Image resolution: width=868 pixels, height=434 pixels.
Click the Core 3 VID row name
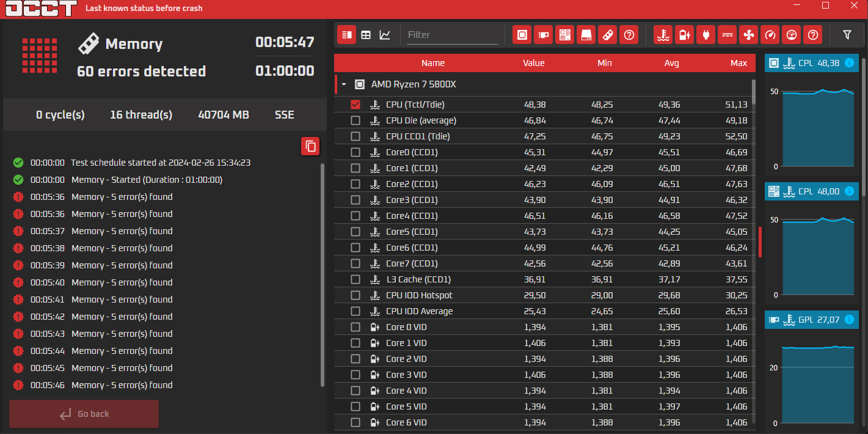pyautogui.click(x=406, y=375)
